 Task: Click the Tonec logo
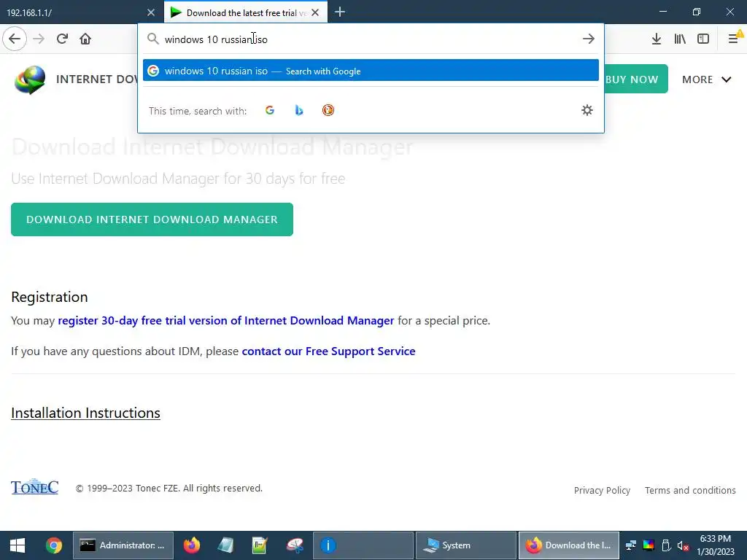click(35, 486)
